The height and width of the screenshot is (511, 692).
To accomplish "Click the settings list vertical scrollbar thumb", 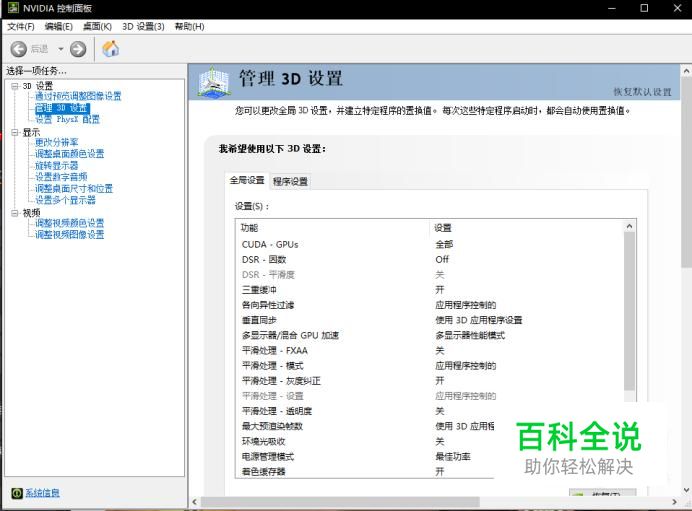I will pos(629,311).
